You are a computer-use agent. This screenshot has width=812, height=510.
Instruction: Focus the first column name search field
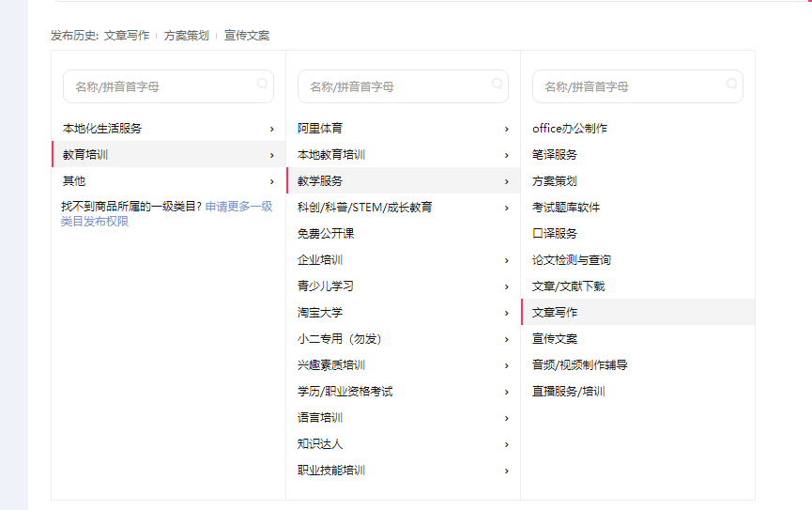(158, 86)
